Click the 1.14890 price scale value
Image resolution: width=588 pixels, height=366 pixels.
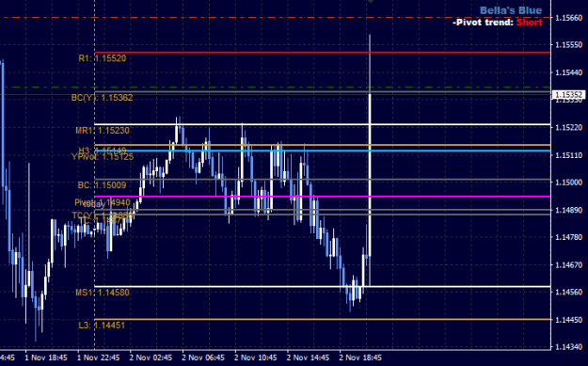click(x=569, y=210)
